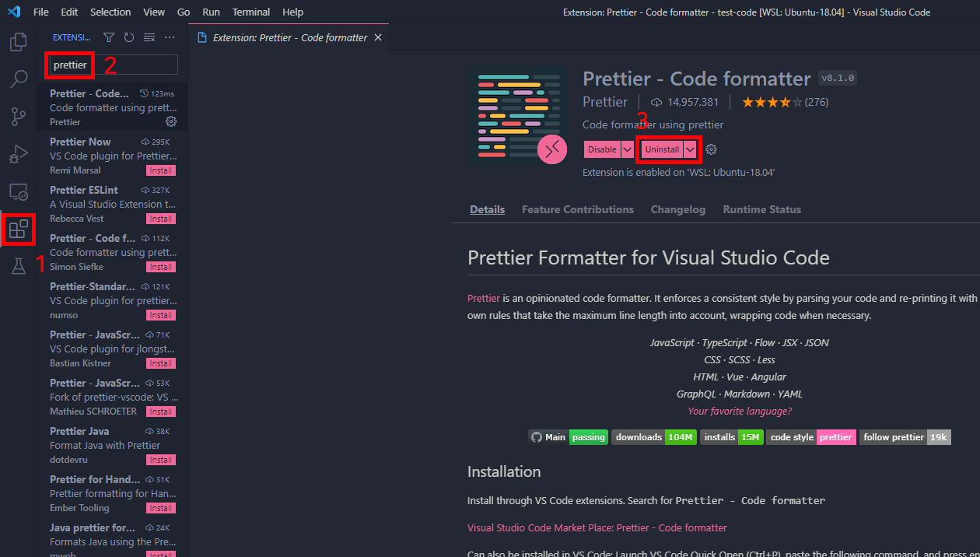
Task: Select the Prettier Now list entry
Action: (113, 156)
